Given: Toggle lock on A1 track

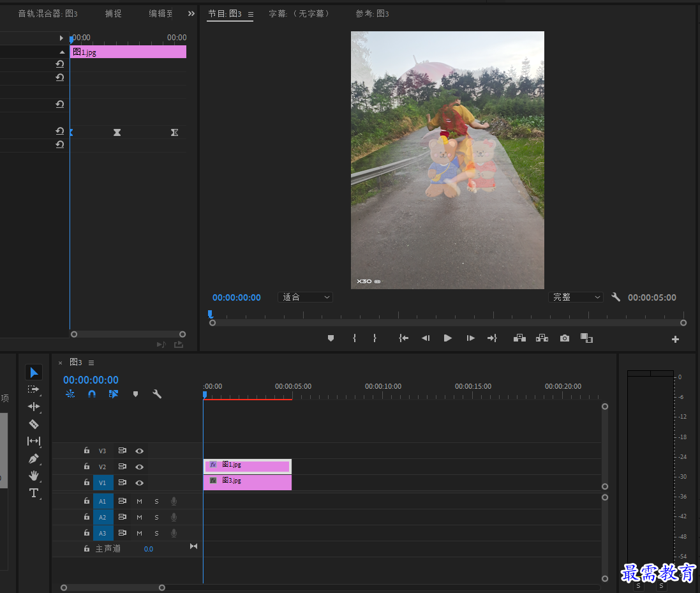Looking at the screenshot, I should click(x=87, y=501).
